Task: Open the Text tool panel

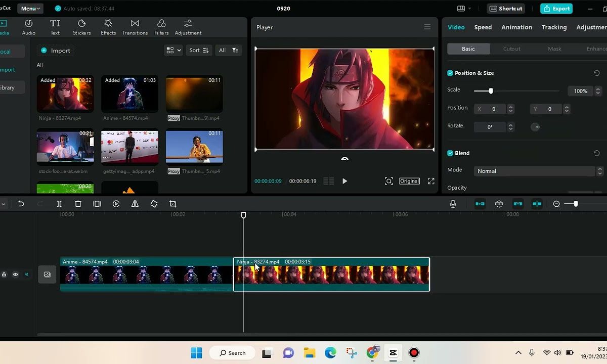Action: pos(55,27)
